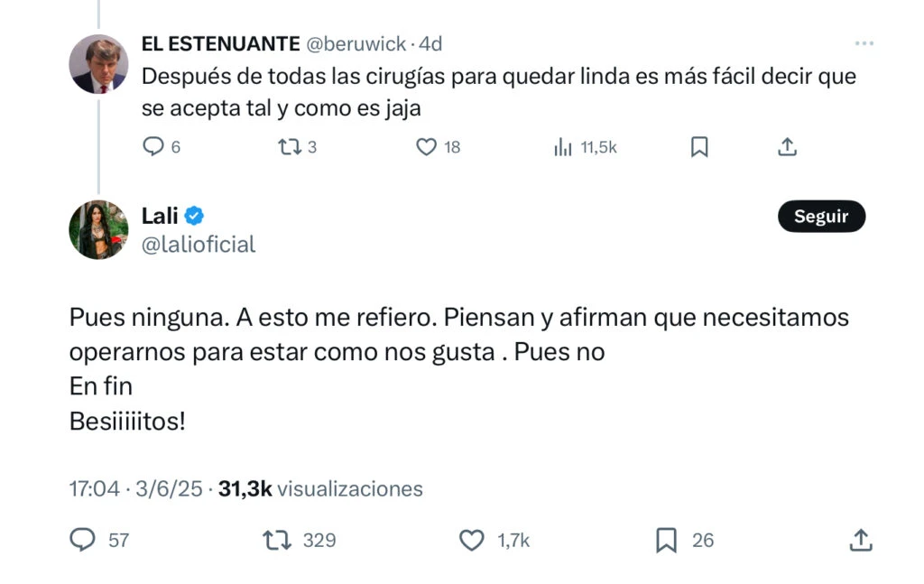Open EL ESTENUANTE's profile picture
This screenshot has height=584, width=924.
[99, 64]
